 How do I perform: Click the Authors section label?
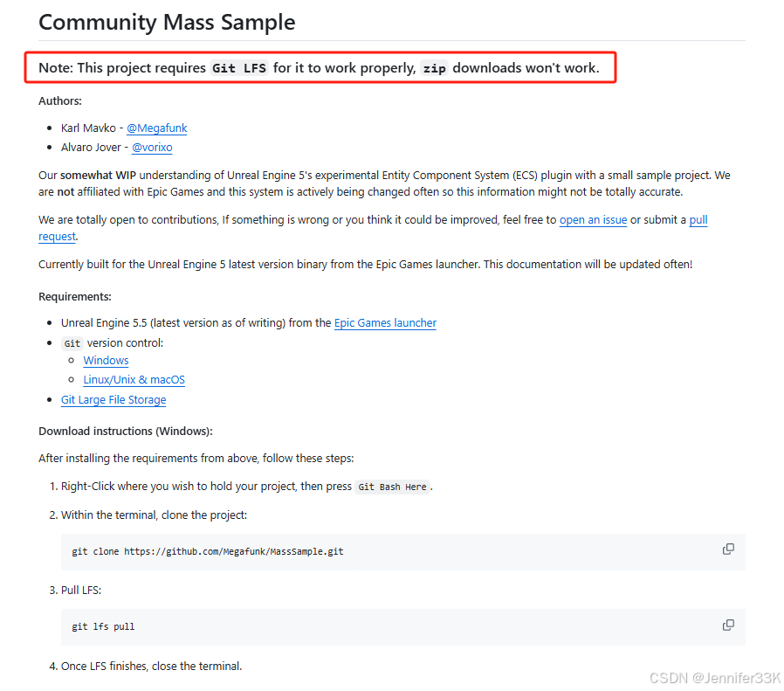(x=59, y=100)
